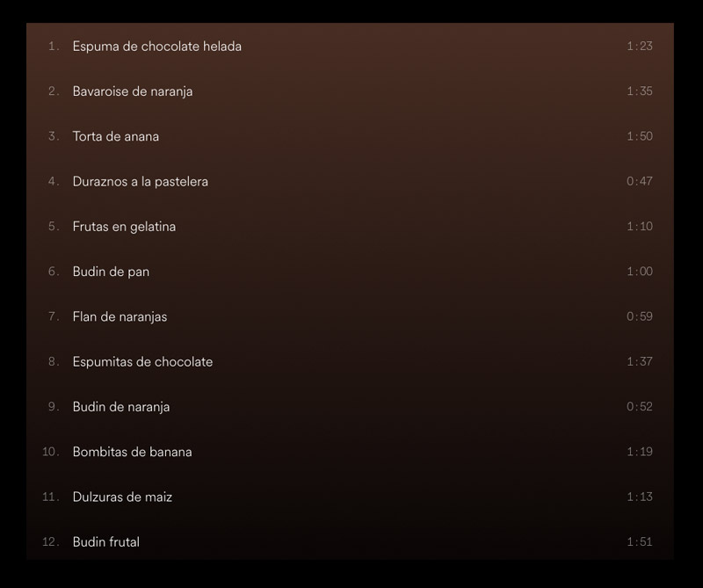Click the 1:51 duration label
Viewport: 703px width, 588px height.
point(640,541)
